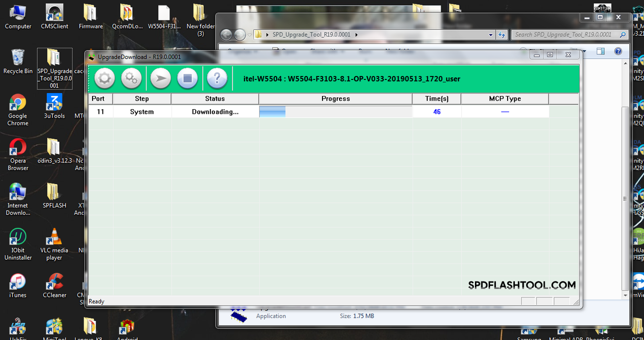Refresh the Explorer folder view

coord(502,35)
